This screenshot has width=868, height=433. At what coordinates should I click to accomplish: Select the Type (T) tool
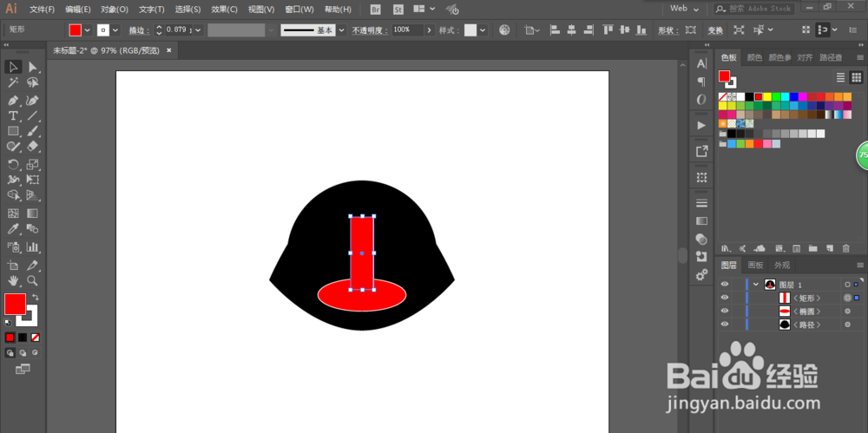point(13,115)
